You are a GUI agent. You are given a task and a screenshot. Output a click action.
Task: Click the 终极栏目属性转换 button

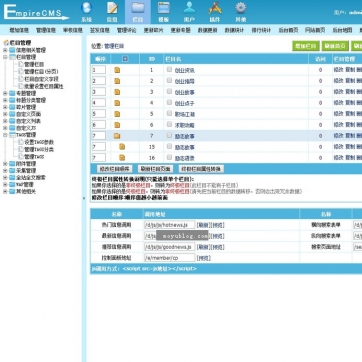point(201,169)
